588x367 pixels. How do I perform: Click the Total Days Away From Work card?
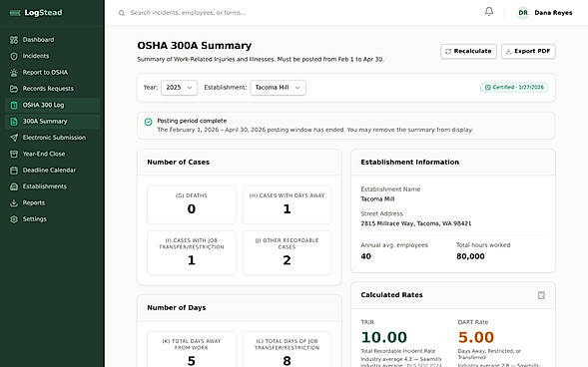pyautogui.click(x=192, y=350)
